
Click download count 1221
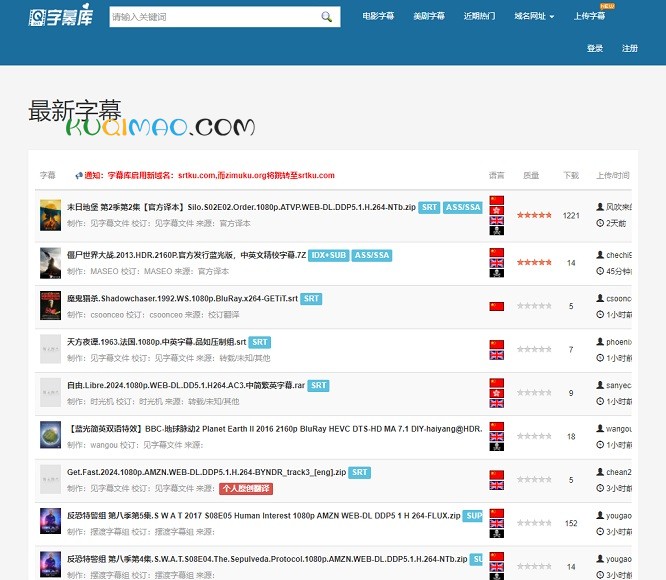[x=571, y=216]
